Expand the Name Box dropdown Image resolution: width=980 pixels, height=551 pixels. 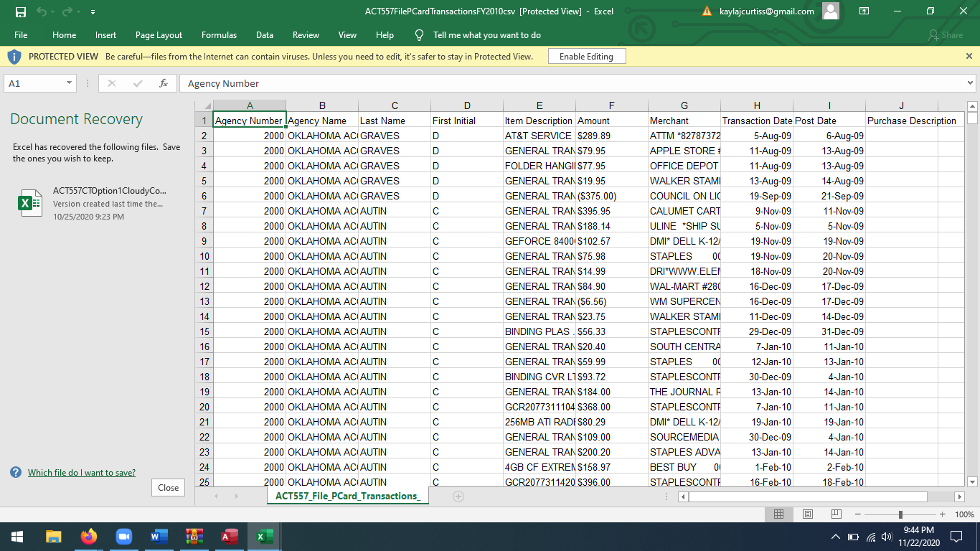click(70, 83)
